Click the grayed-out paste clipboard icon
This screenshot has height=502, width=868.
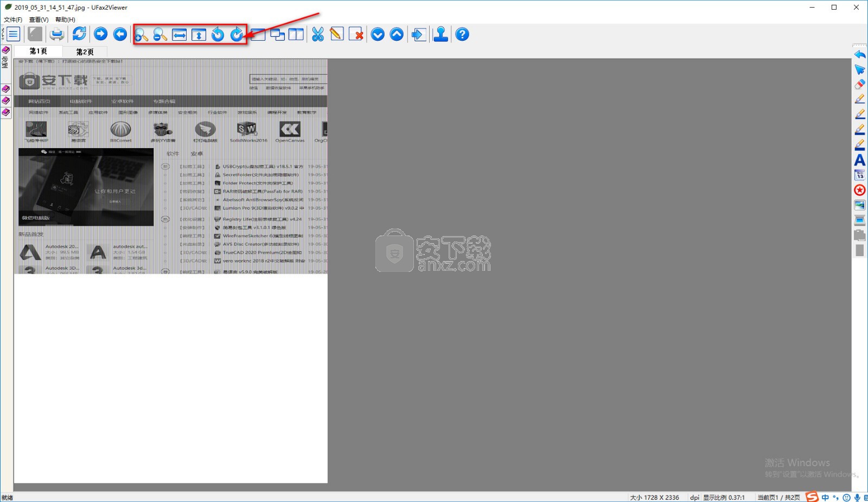[860, 235]
